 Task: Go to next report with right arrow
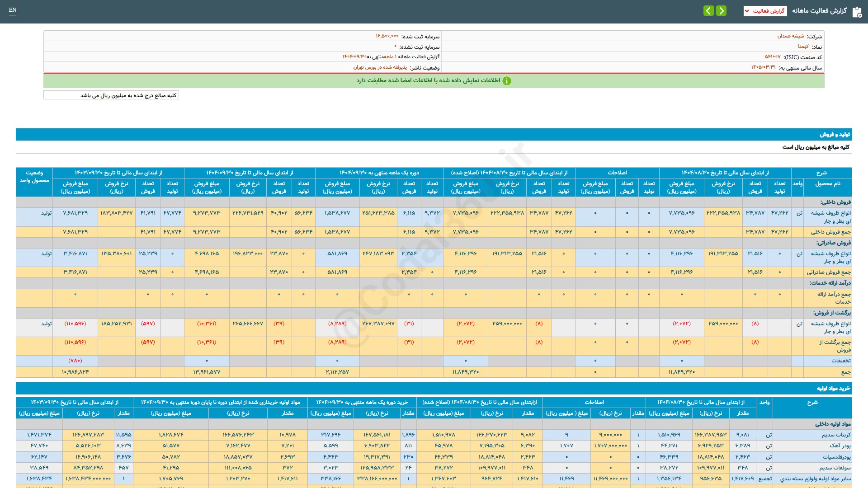click(x=722, y=10)
